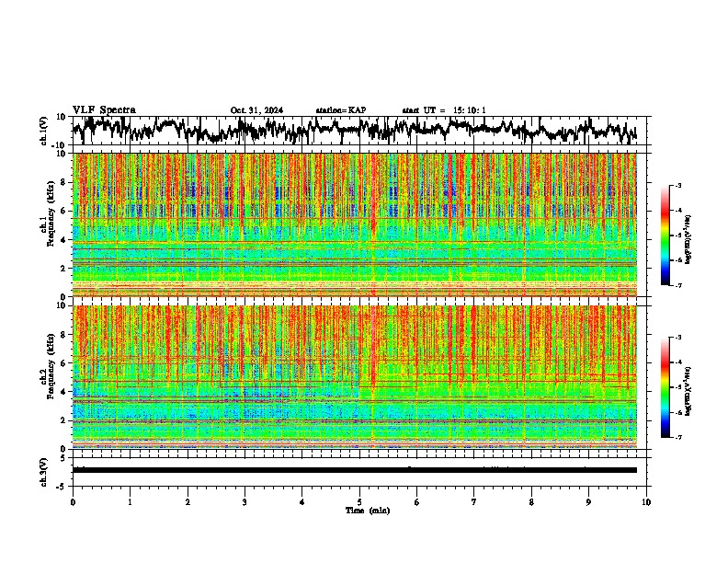Click the "-7" label on ch.1 colorbar
The width and height of the screenshot is (728, 563).
[677, 285]
